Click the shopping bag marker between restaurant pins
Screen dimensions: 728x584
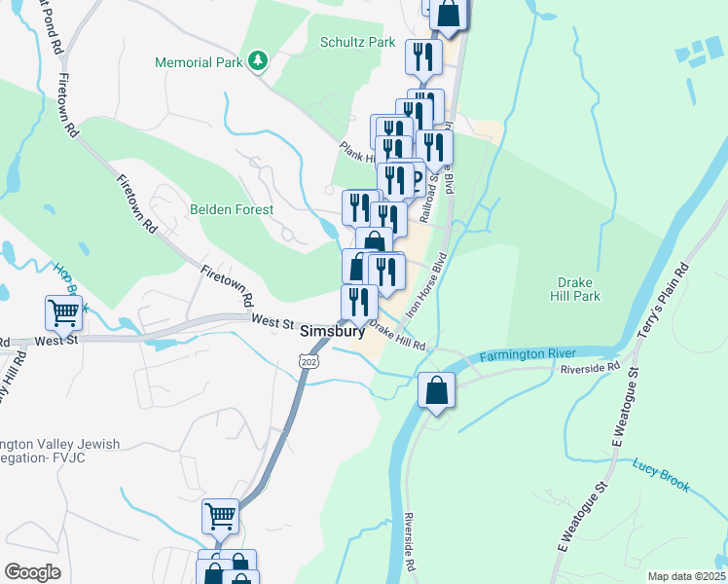[374, 240]
